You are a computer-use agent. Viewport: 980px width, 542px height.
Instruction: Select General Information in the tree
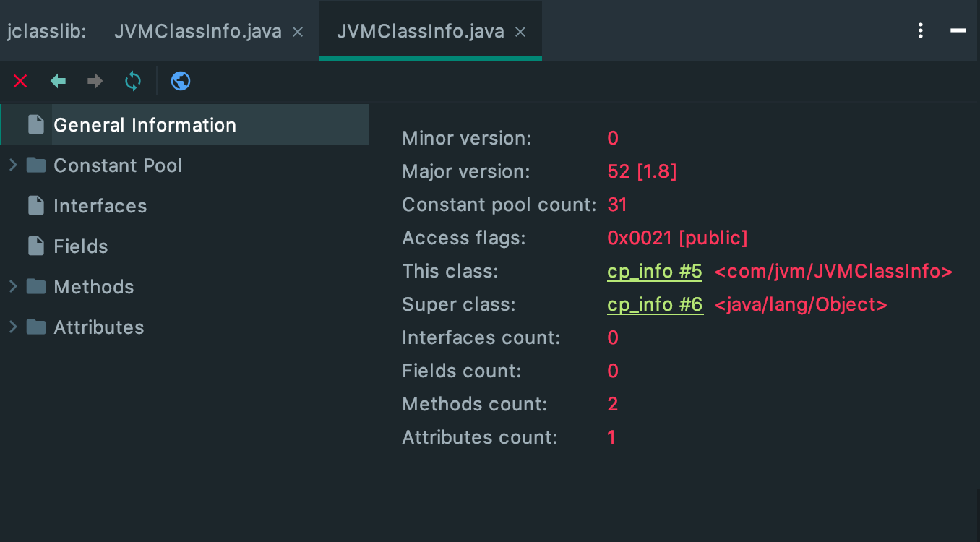(145, 125)
